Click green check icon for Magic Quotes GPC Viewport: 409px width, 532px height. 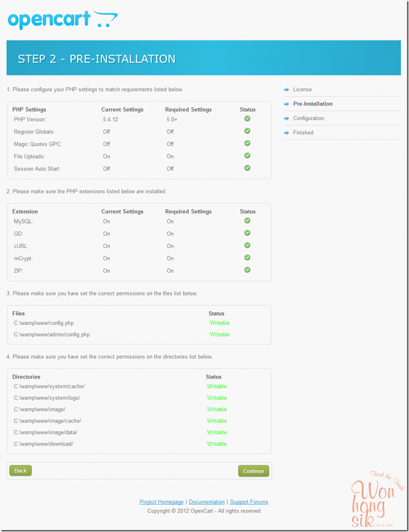(247, 143)
